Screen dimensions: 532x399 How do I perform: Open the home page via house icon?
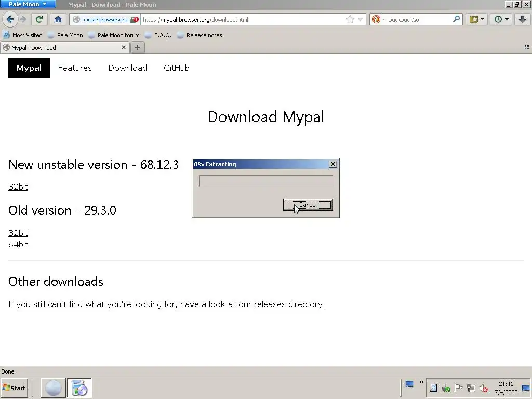pos(58,19)
